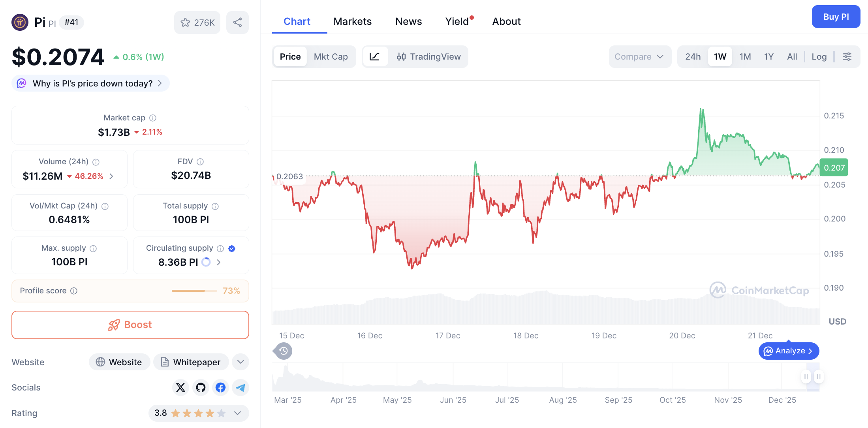Add Pi to watchlist via star icon

click(x=185, y=23)
